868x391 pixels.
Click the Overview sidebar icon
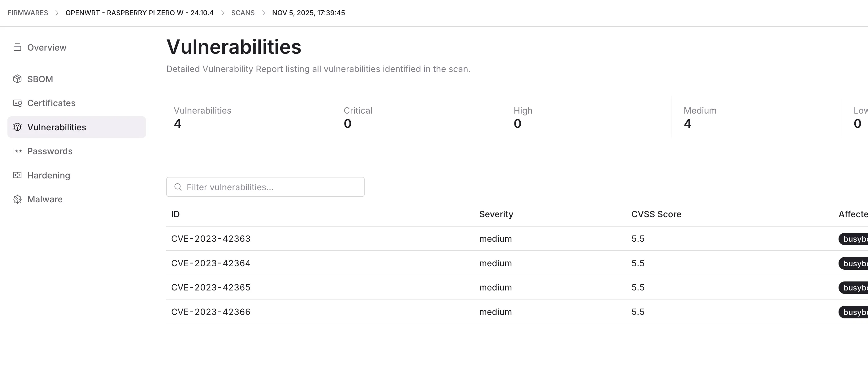tap(17, 47)
